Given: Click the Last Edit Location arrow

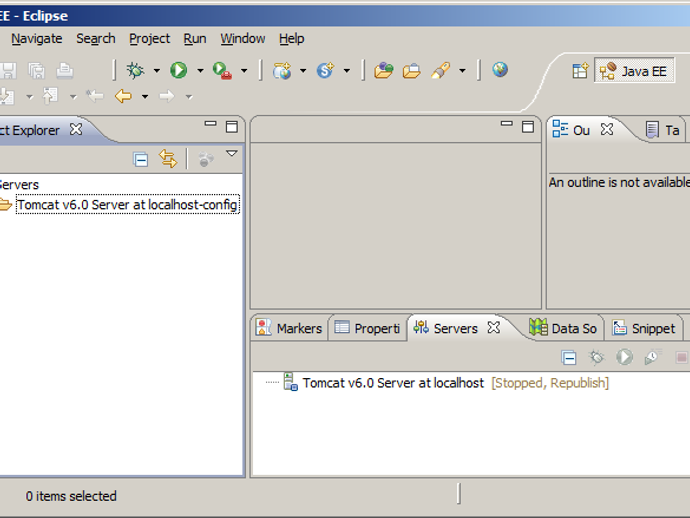Looking at the screenshot, I should [x=95, y=96].
